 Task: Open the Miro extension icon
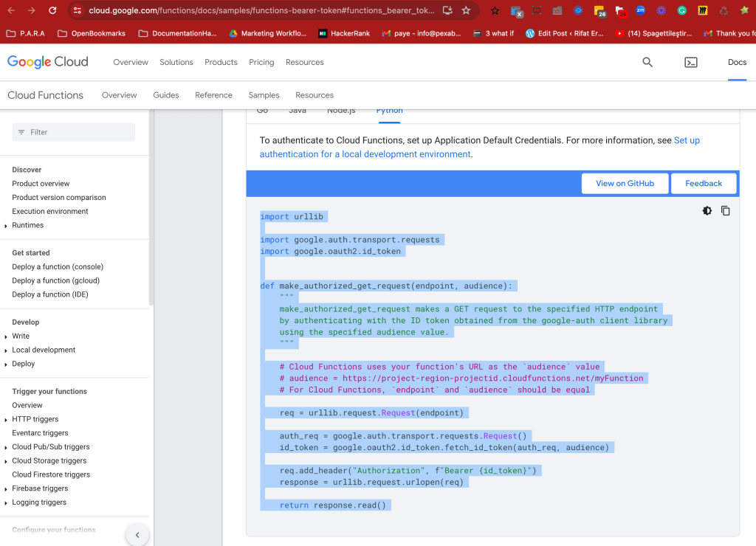(703, 10)
